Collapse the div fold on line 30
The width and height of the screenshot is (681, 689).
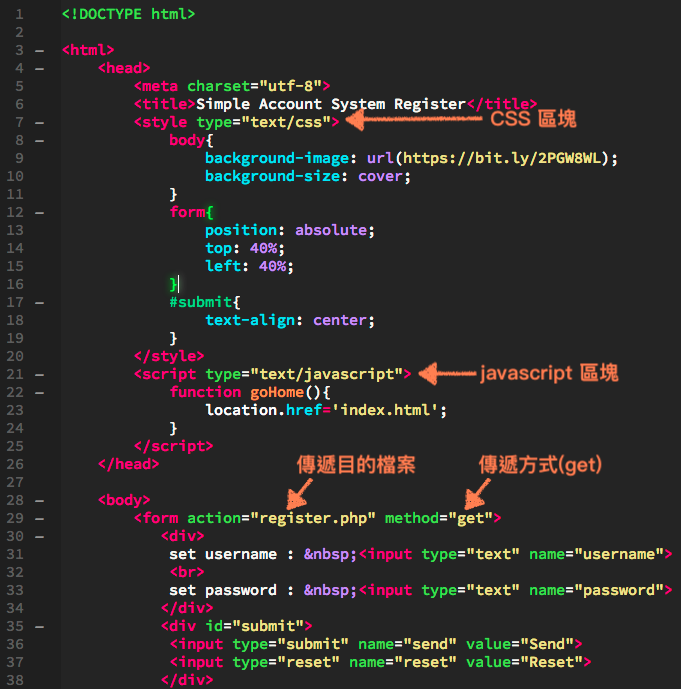40,537
